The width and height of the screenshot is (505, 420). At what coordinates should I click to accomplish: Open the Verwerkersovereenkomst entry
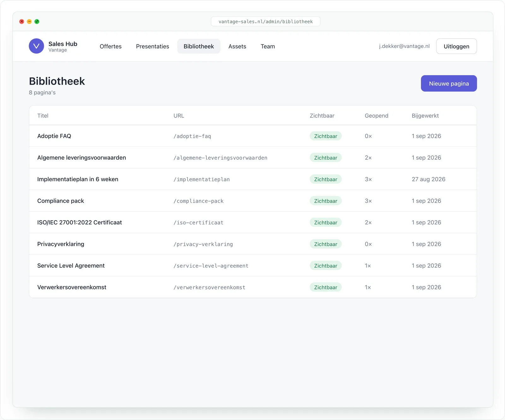(72, 287)
